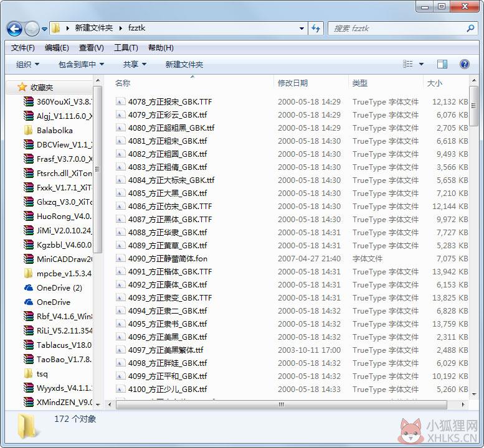This screenshot has width=484, height=448.
Task: Click the horizontal scroll right arrow
Action: pyautogui.click(x=463, y=404)
